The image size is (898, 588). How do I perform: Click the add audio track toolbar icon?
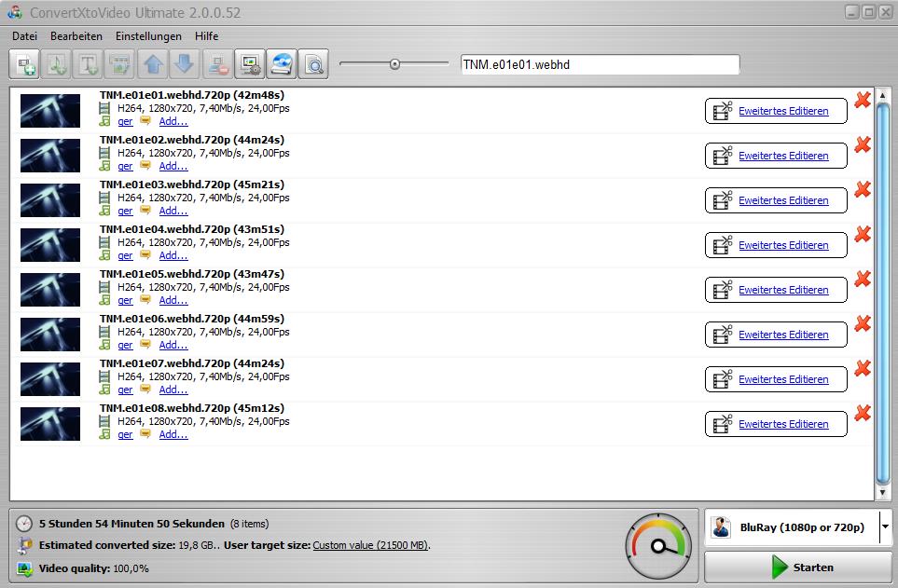[56, 64]
